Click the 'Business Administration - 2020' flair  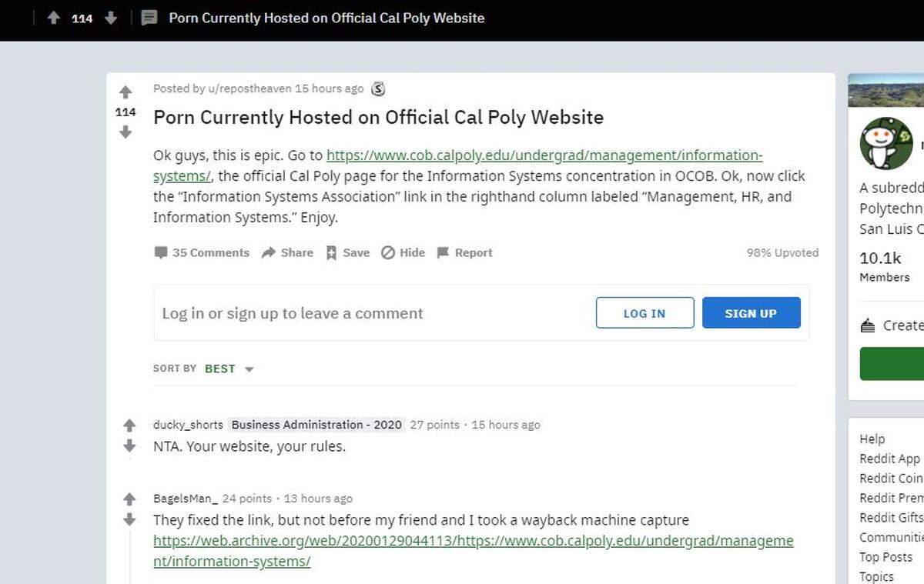click(x=316, y=425)
